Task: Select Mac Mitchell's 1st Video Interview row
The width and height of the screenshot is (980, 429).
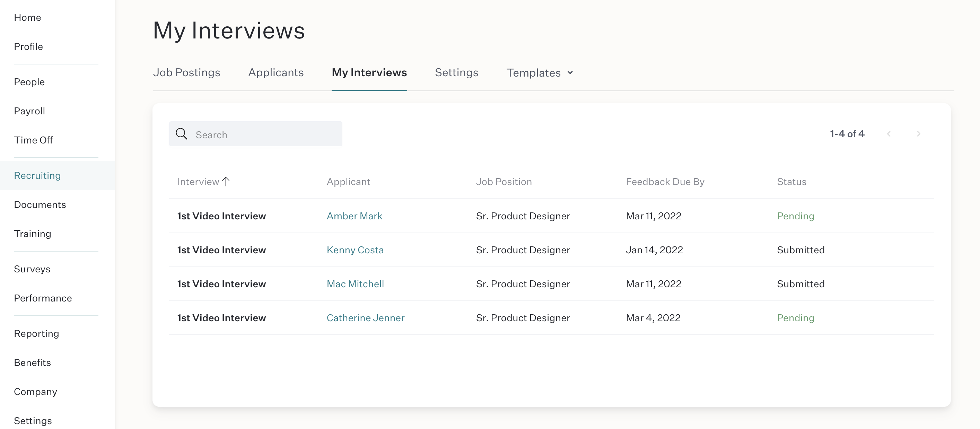Action: [551, 284]
